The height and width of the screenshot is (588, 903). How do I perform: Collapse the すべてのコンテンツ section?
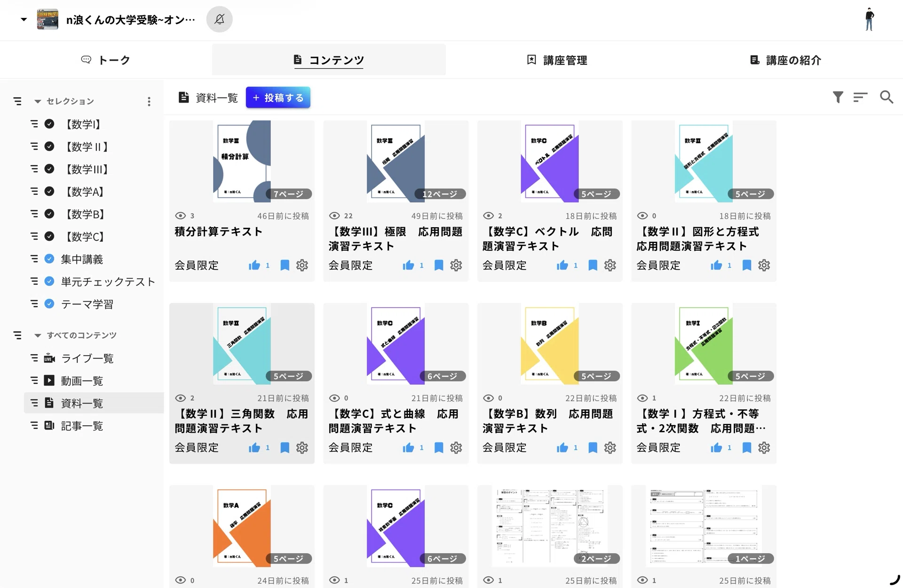click(x=38, y=335)
